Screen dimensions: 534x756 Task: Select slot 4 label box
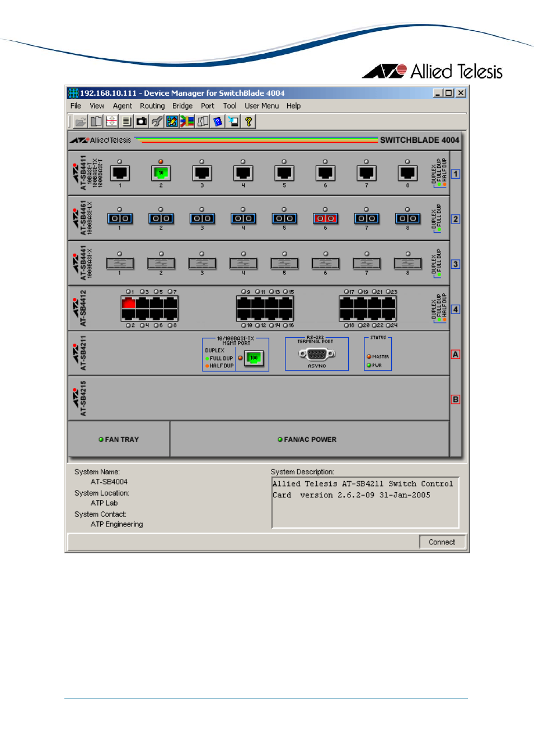(x=456, y=309)
